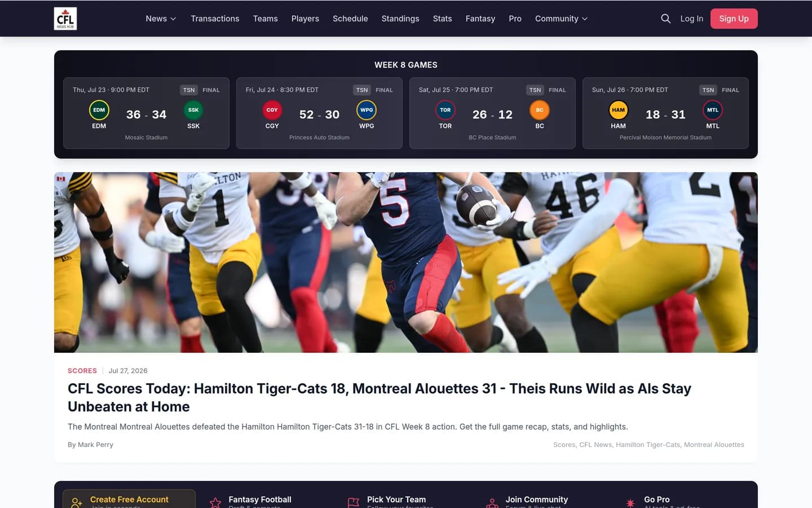Click the 26 - 12 game score
The width and height of the screenshot is (812, 508).
492,115
